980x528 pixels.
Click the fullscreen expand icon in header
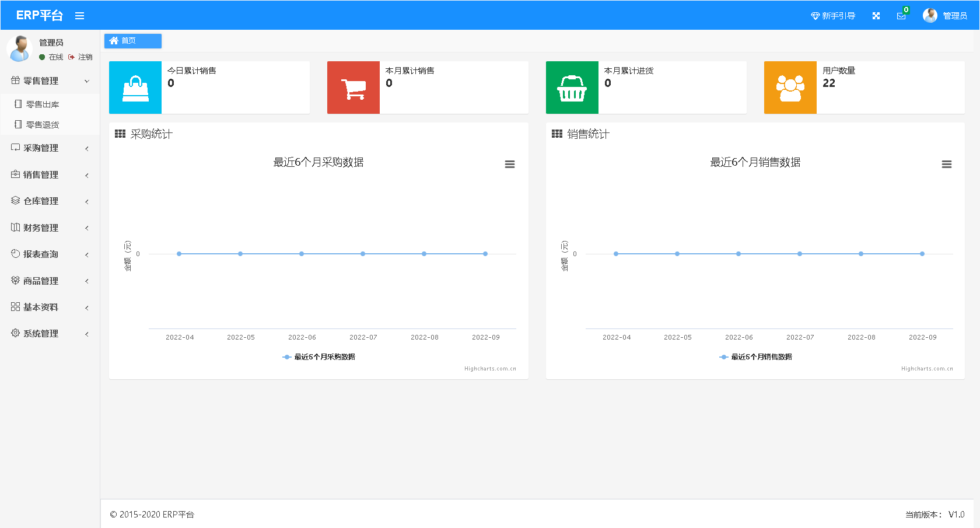(876, 16)
